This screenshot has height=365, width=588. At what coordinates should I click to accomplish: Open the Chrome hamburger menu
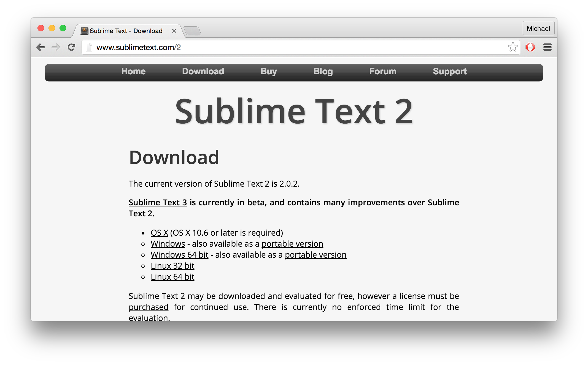coord(547,47)
